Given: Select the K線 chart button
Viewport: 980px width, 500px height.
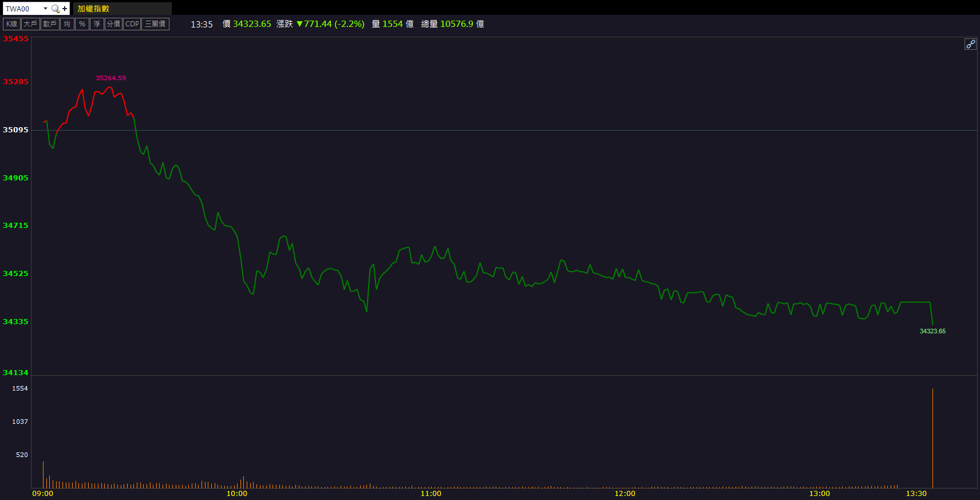Looking at the screenshot, I should click(12, 24).
